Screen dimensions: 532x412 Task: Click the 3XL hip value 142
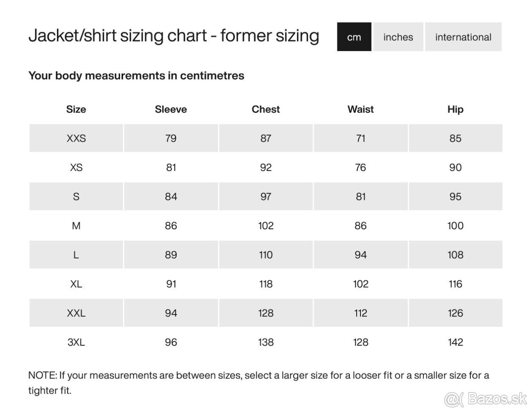(x=455, y=342)
